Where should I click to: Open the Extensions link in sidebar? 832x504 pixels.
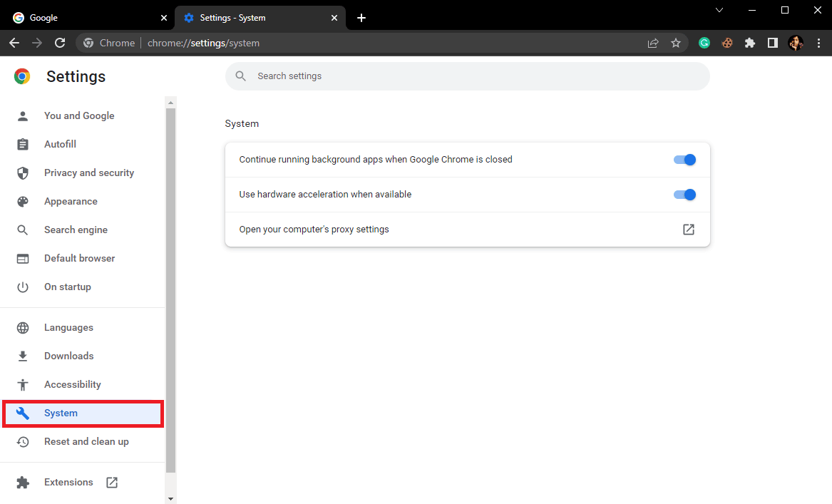(x=68, y=482)
